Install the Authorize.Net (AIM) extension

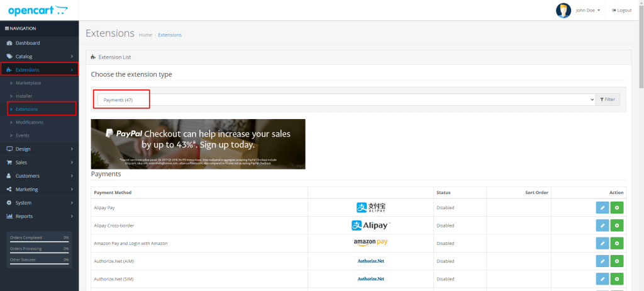point(616,260)
